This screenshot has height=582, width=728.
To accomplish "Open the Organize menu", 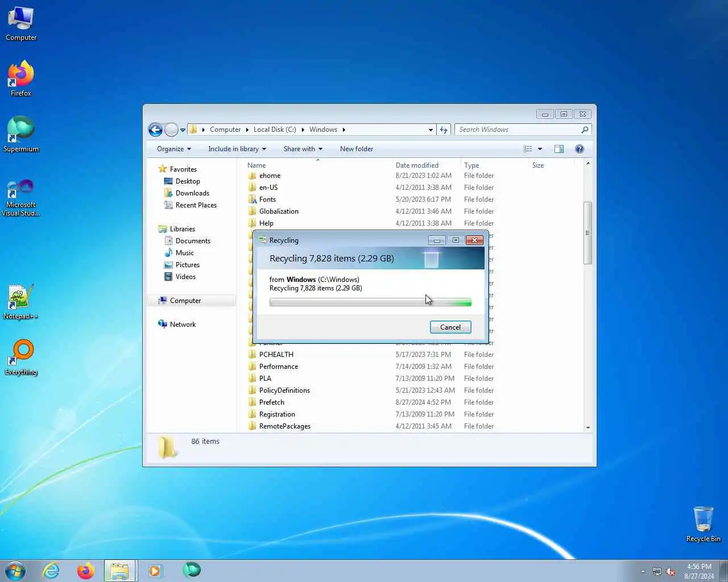I will (x=174, y=149).
